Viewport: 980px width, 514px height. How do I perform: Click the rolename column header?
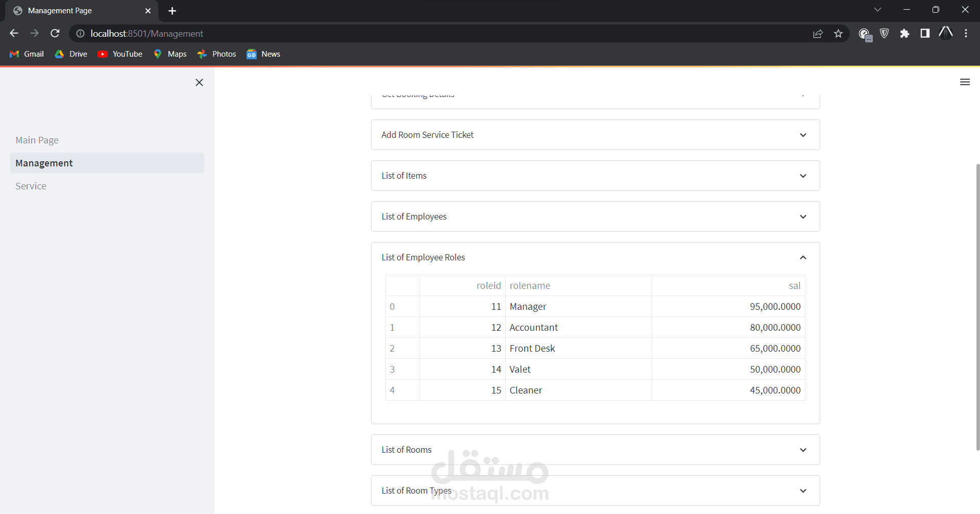click(578, 286)
